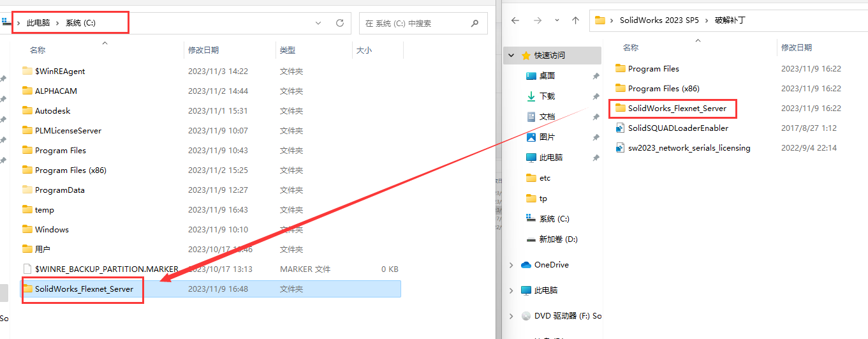Click the 系统 (C:) breadcrumb segment

pos(80,23)
